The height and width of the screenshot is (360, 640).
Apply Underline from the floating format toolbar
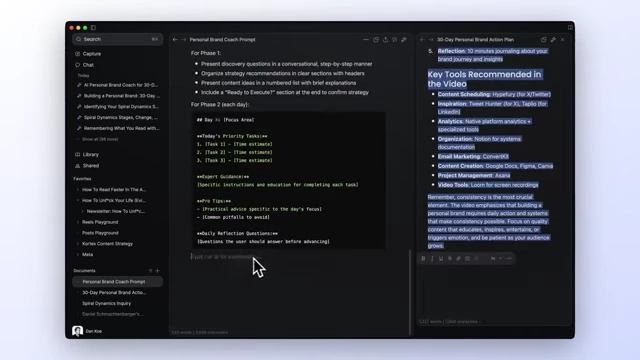click(441, 258)
